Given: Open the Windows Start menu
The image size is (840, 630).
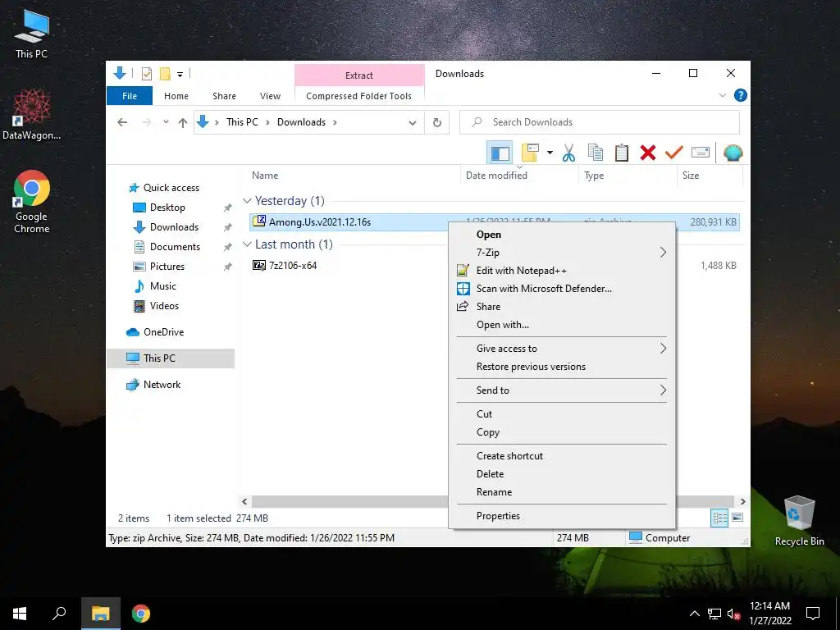Looking at the screenshot, I should [20, 614].
